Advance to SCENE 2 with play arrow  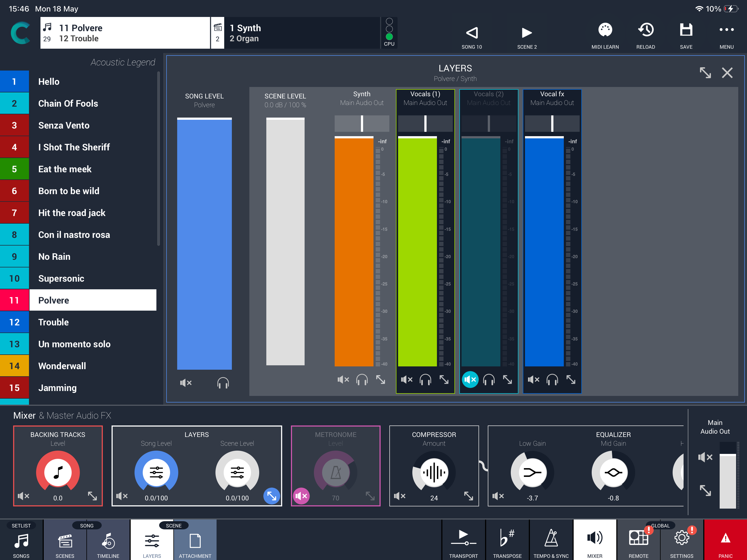pos(527,33)
